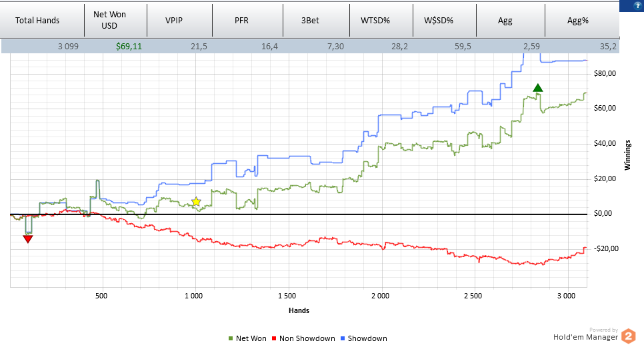Select the 21,5 VPIP value
The width and height of the screenshot is (644, 347).
pos(199,47)
